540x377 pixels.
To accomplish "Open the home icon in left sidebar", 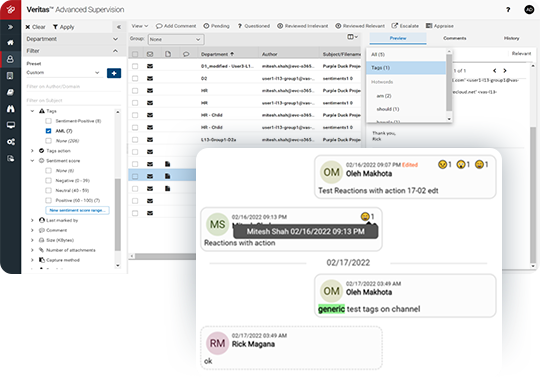I will coord(10,43).
